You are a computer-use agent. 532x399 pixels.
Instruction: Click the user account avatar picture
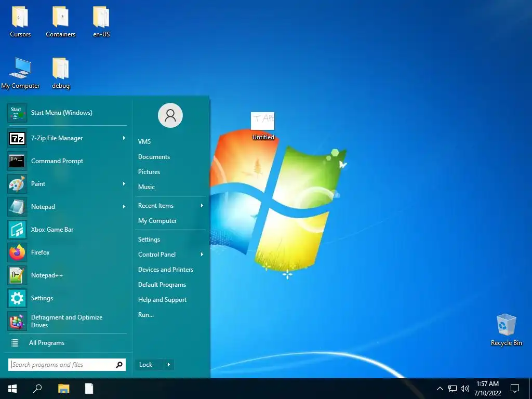point(170,115)
